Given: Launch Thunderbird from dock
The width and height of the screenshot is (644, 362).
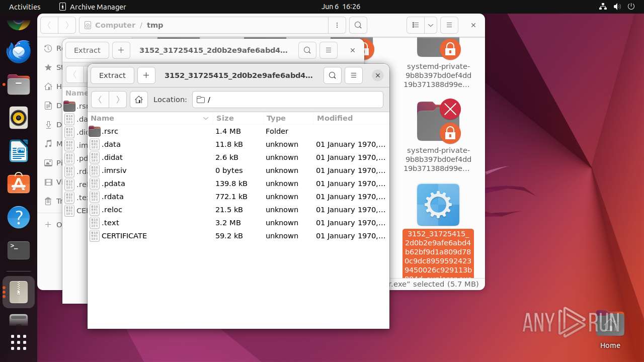Looking at the screenshot, I should tap(19, 51).
